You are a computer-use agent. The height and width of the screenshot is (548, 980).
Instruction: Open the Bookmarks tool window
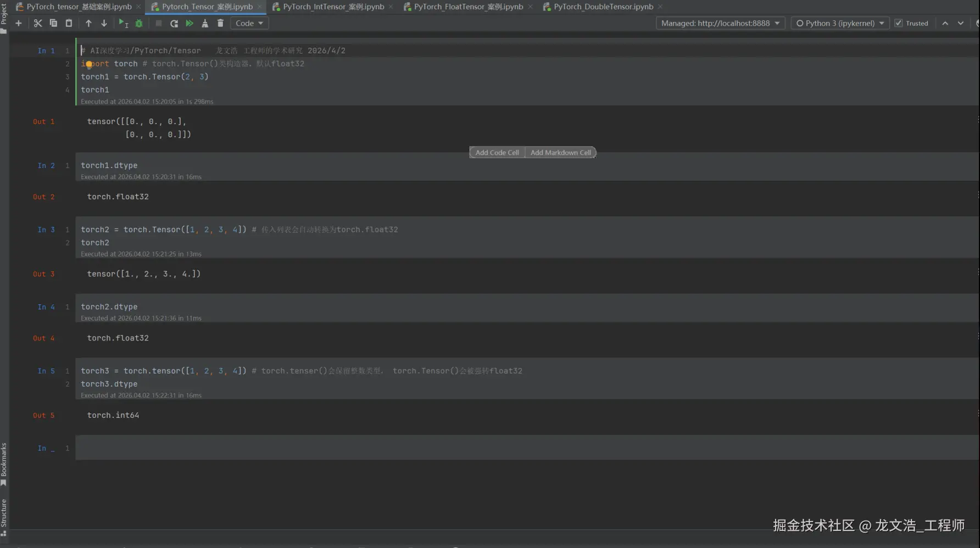4,464
